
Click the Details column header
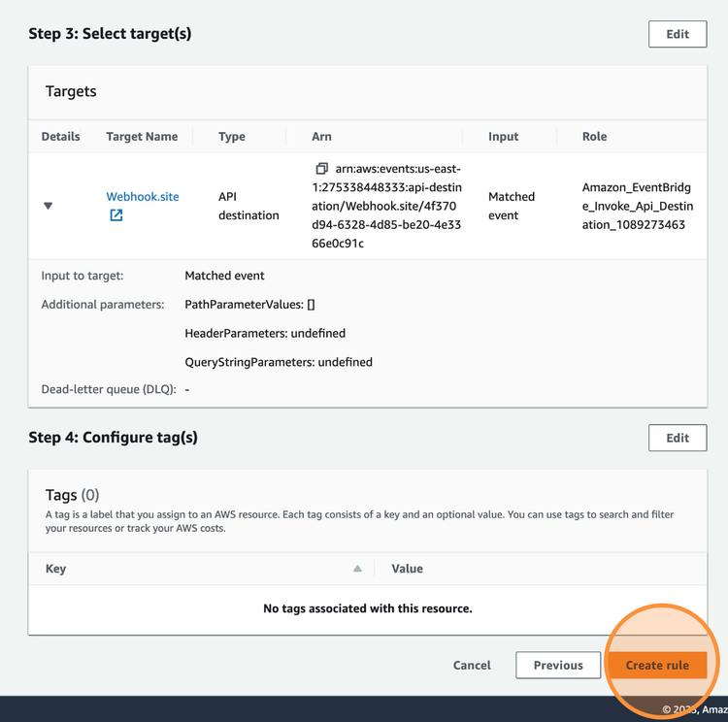(60, 137)
